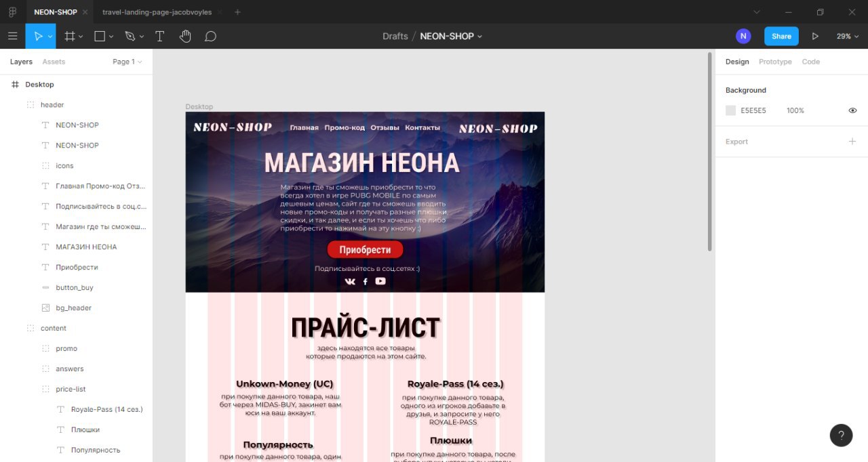The image size is (868, 462).
Task: Click Главная in the canvas navigation
Action: pyautogui.click(x=304, y=127)
